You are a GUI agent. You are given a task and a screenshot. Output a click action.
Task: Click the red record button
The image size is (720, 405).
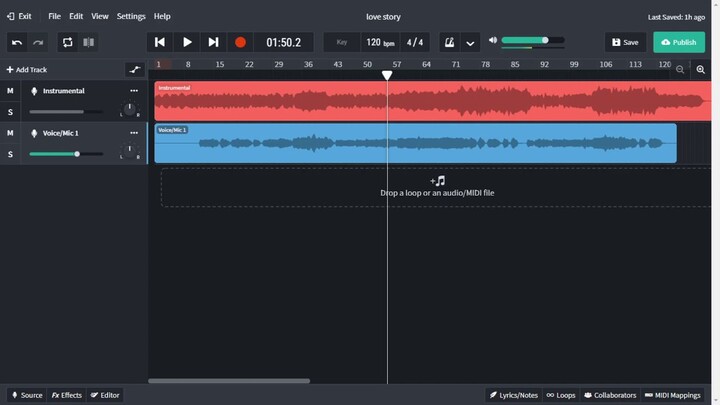click(240, 42)
